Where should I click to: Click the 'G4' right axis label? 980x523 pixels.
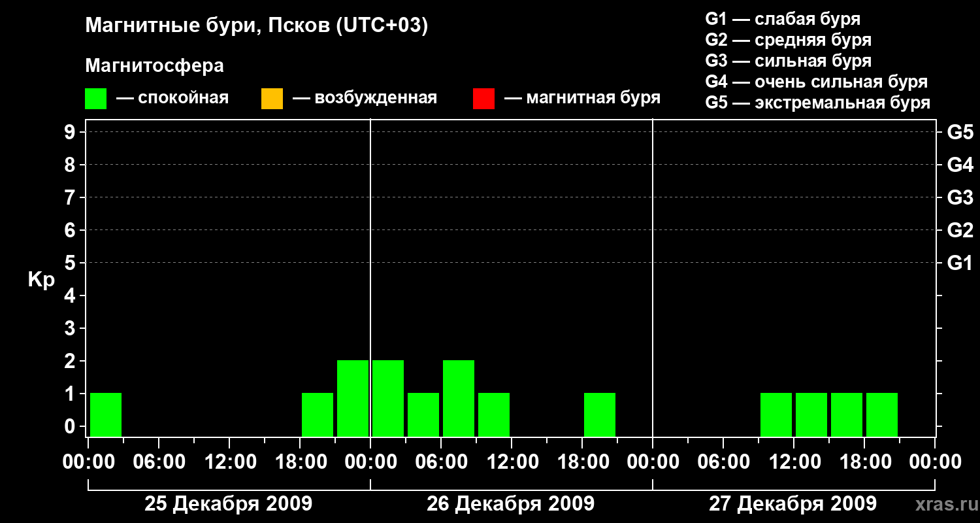pyautogui.click(x=960, y=165)
